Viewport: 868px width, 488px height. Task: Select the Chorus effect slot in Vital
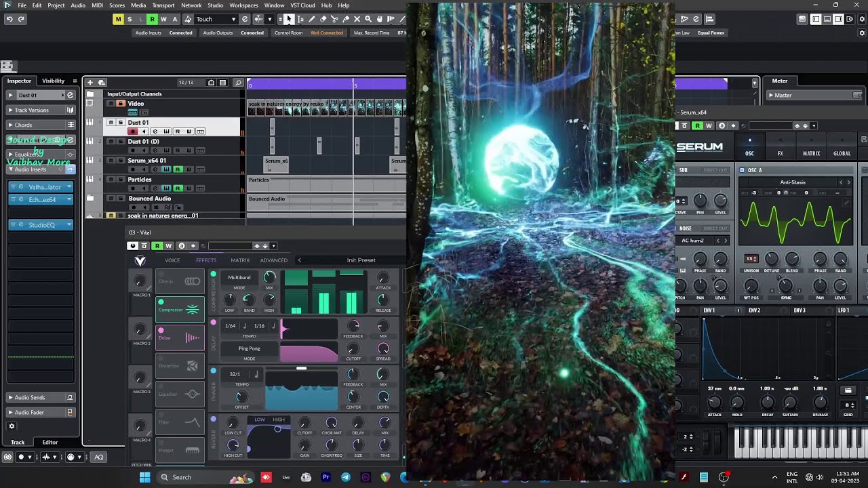coord(180,281)
